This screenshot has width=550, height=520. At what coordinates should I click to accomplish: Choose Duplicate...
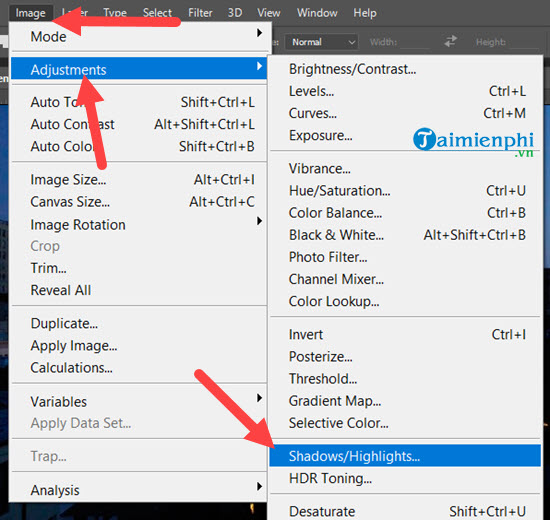139,324
